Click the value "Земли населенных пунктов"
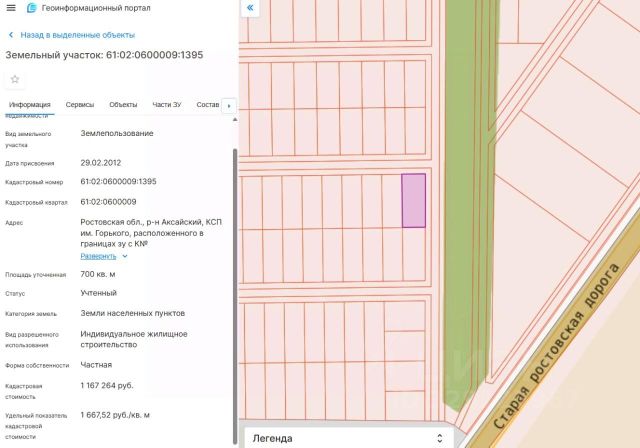Viewport: 640px width, 448px height. pos(133,313)
